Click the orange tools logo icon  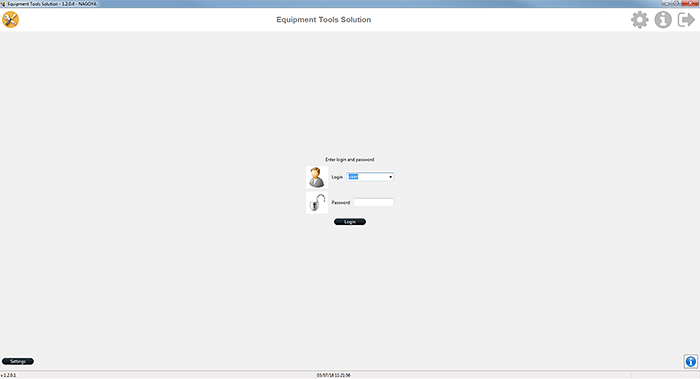(x=10, y=20)
